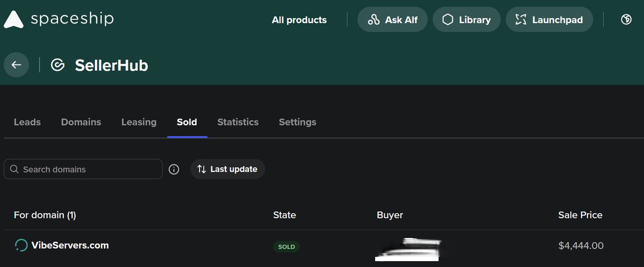Click the spaceship logo icon
This screenshot has width=644, height=267.
point(13,20)
